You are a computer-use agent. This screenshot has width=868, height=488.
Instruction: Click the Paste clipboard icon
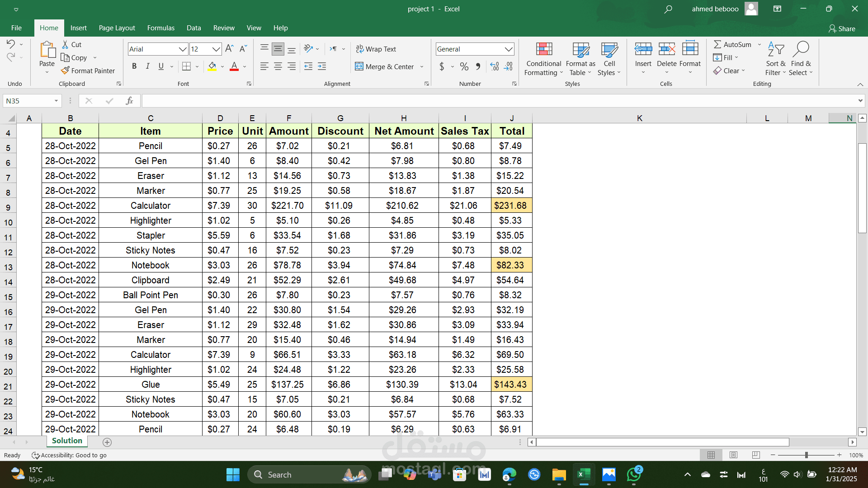(47, 50)
